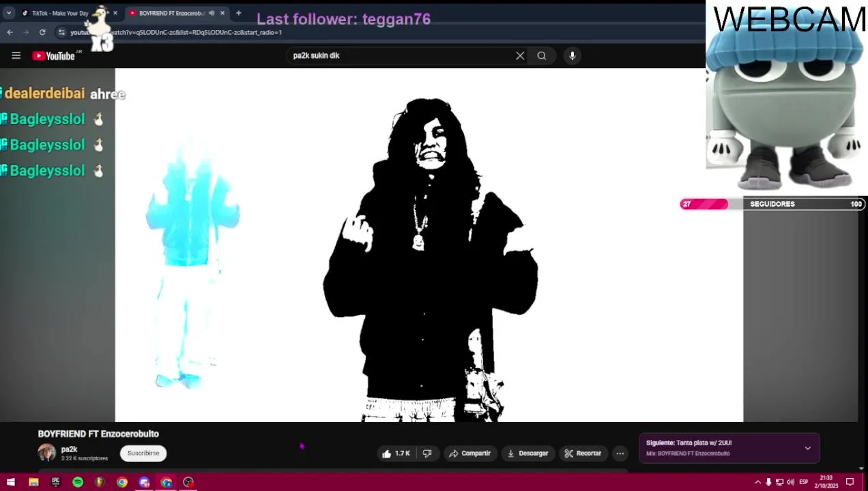Reload the page in the browser
This screenshot has width=868, height=491.
coord(42,32)
